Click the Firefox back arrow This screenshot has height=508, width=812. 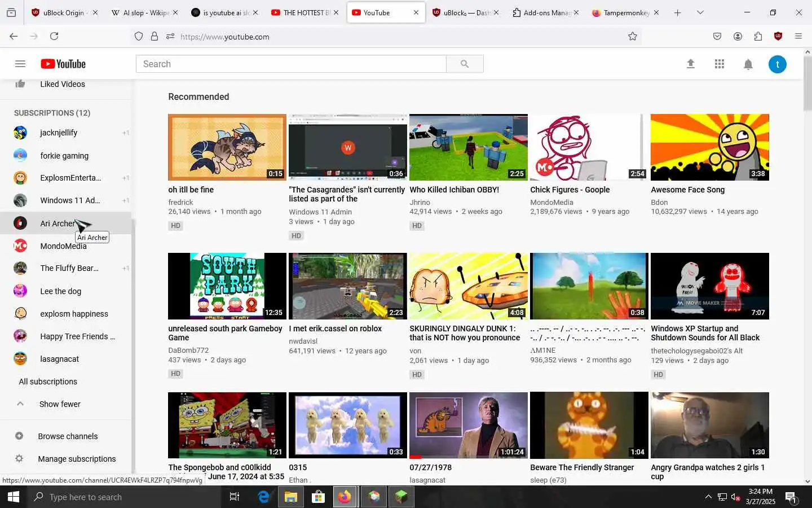(x=14, y=36)
